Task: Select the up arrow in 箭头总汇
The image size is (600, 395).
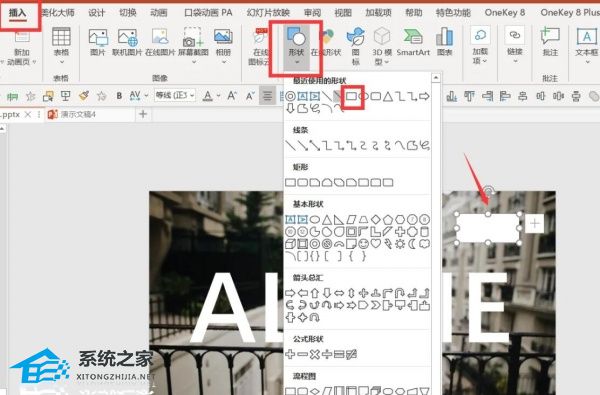Action: point(315,293)
